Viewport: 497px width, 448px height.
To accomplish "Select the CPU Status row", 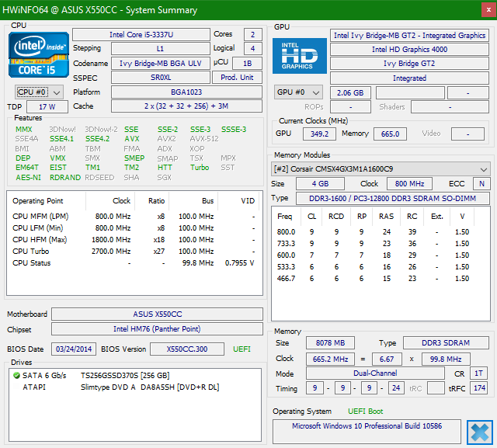I will pyautogui.click(x=134, y=263).
